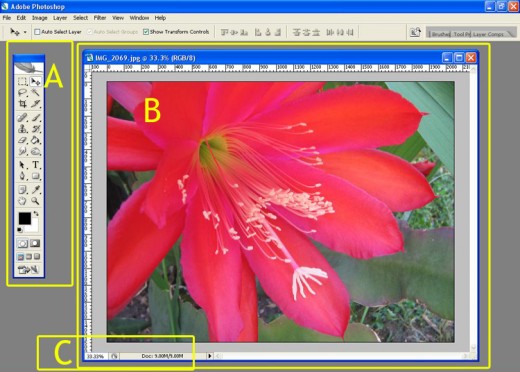Click the black foreground color swatch

click(x=24, y=218)
